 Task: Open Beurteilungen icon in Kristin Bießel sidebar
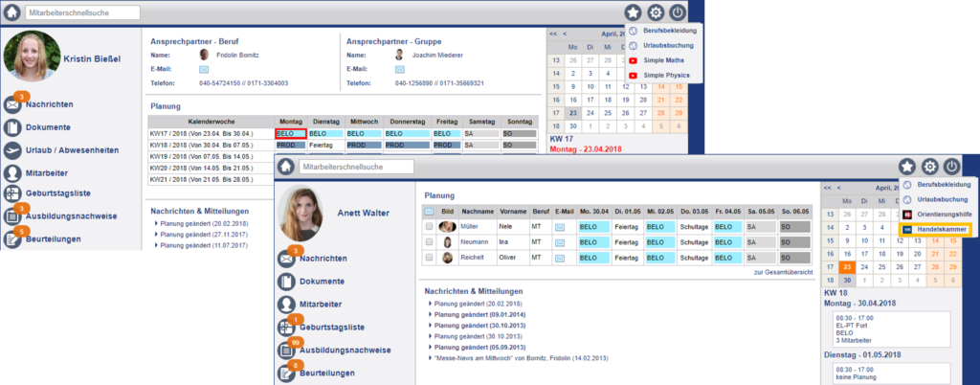[x=12, y=239]
